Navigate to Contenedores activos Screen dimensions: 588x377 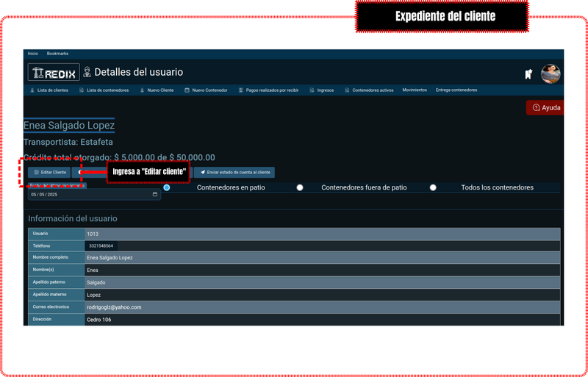(x=373, y=90)
